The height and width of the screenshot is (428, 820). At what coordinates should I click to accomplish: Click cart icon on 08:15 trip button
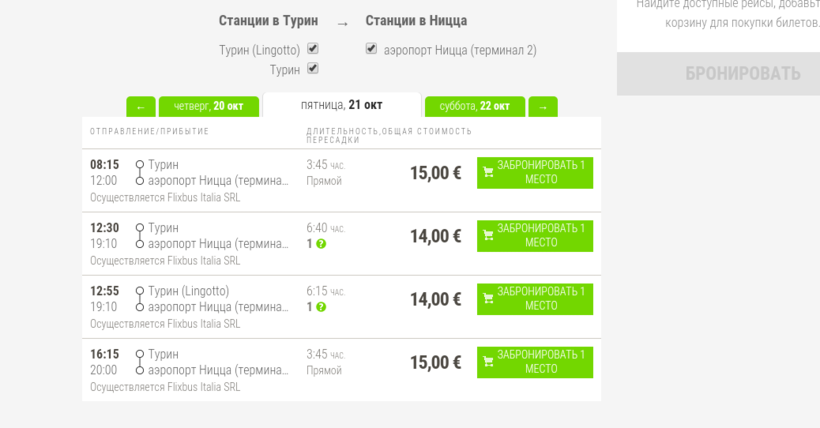tap(488, 172)
